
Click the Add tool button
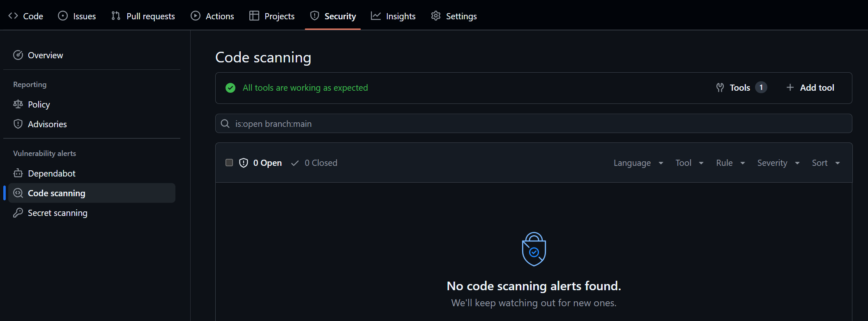click(x=810, y=87)
